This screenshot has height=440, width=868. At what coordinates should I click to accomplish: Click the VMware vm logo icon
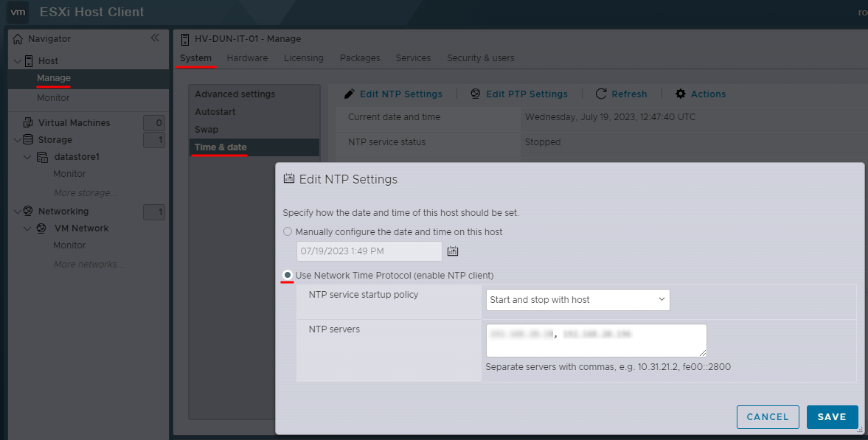click(x=18, y=12)
